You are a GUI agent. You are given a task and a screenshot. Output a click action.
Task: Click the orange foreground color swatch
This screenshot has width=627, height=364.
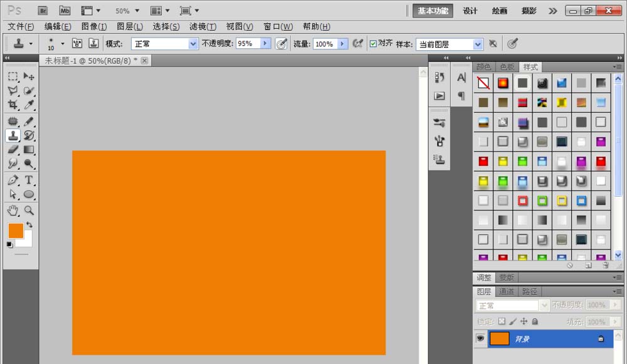point(15,231)
